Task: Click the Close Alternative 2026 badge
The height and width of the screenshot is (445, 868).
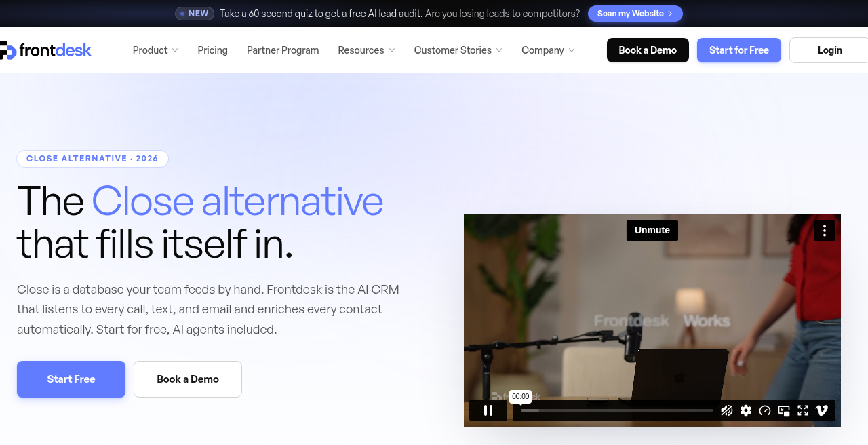Action: [x=92, y=159]
